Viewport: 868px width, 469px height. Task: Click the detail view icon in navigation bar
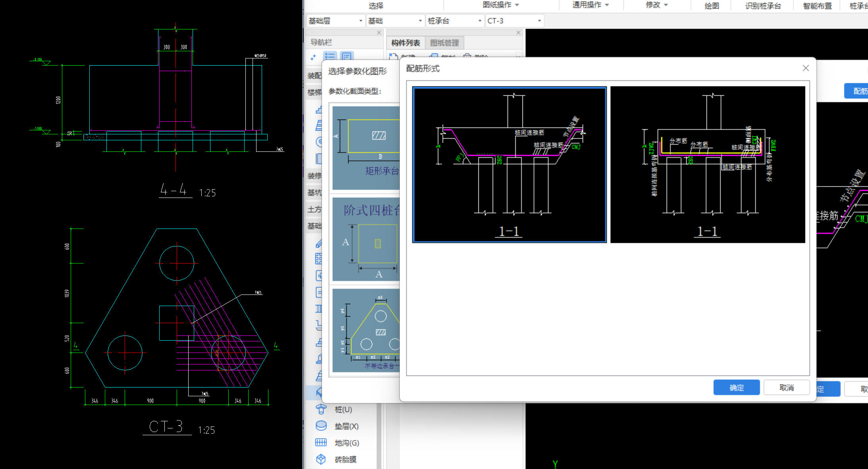[x=346, y=56]
